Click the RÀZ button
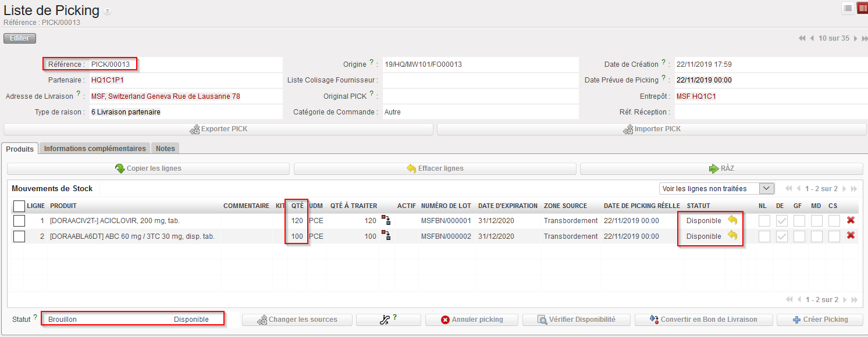Viewport: 868px width, 337px height. [x=721, y=168]
